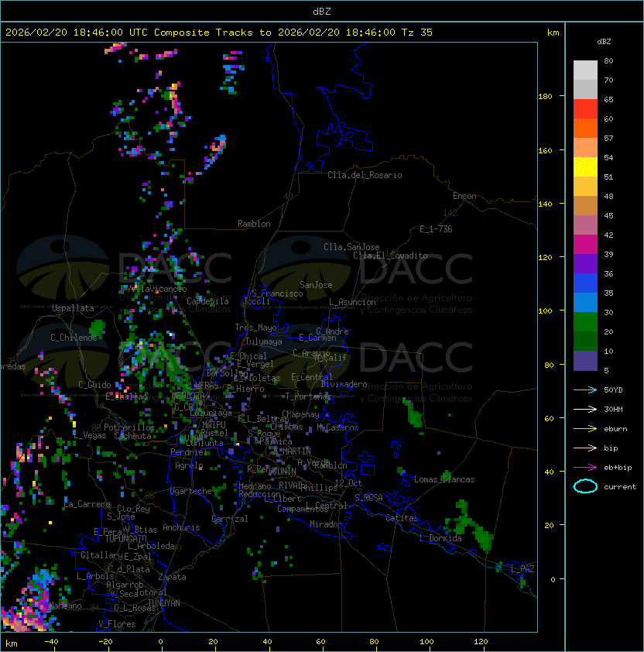Click the magenta eb+bip arrow in the legend
Image resolution: width=644 pixels, height=652 pixels.
(x=585, y=468)
